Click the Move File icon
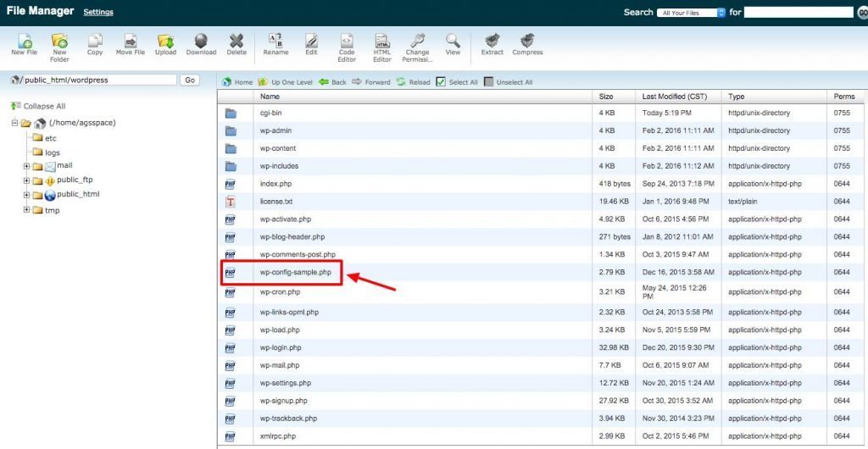 pyautogui.click(x=130, y=44)
